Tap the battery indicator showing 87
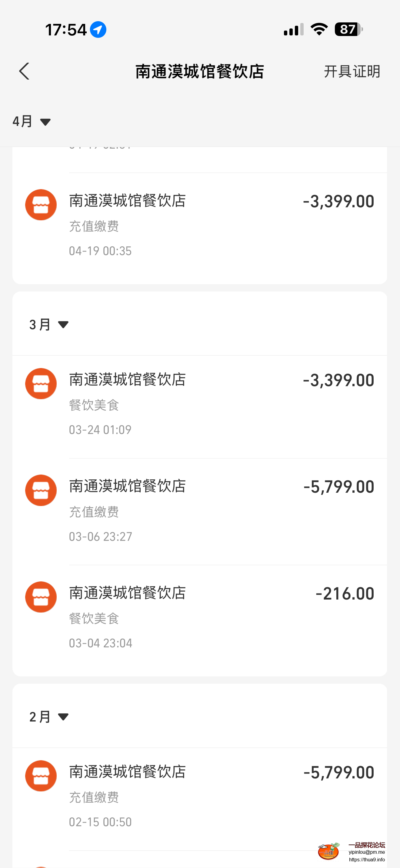400x868 pixels. [349, 29]
